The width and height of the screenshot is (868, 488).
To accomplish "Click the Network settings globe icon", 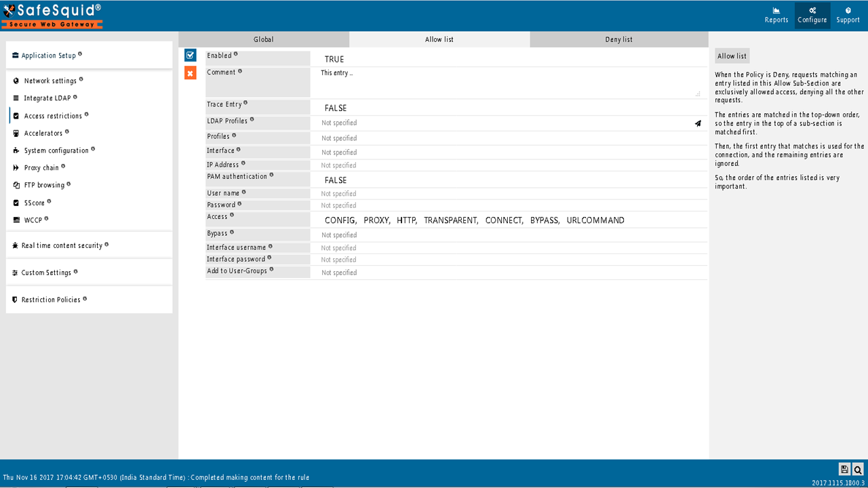I will [x=16, y=81].
